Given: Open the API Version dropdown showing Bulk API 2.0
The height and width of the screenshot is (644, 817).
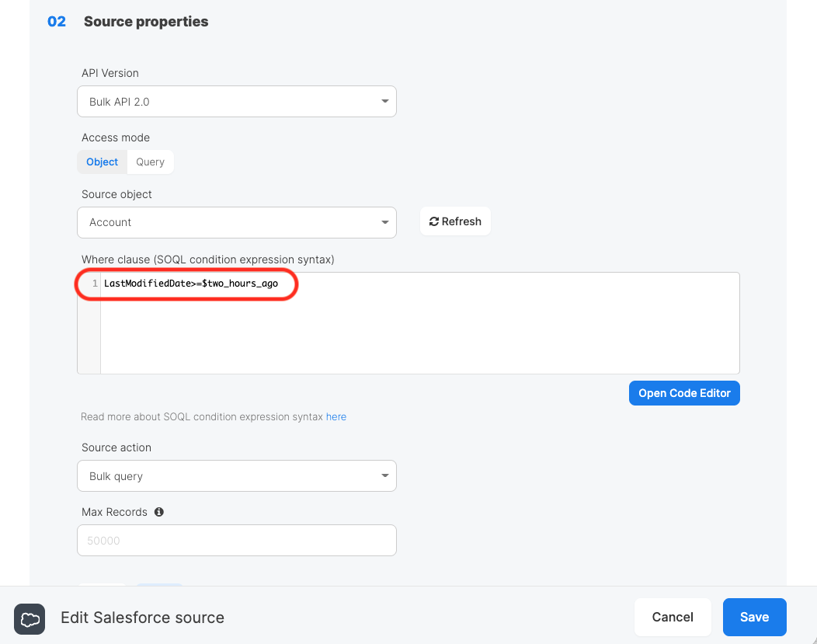Looking at the screenshot, I should (237, 101).
